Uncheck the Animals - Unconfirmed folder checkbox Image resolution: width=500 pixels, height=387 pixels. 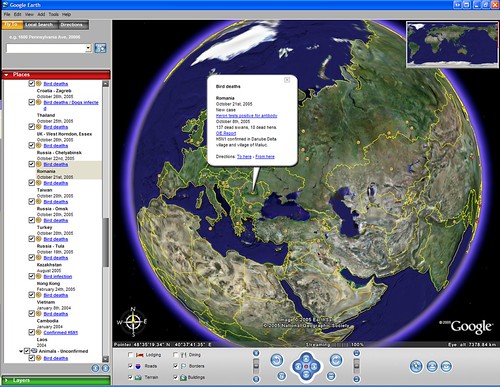[27, 351]
